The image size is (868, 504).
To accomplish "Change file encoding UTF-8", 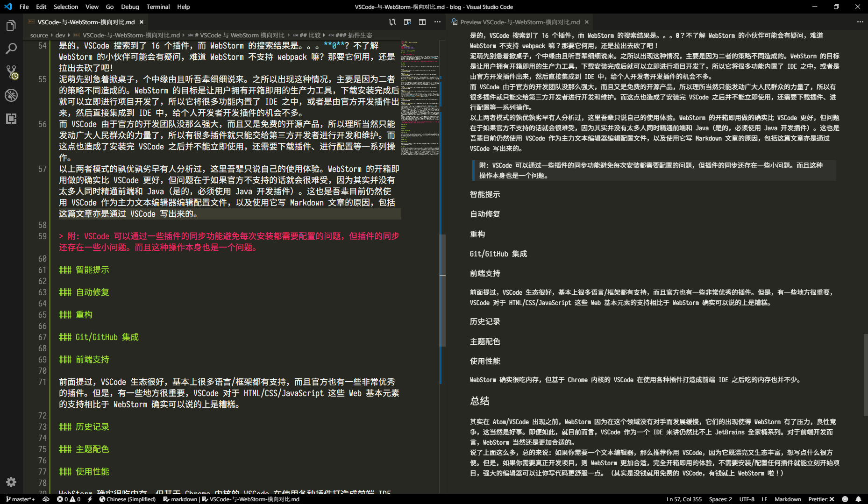I will [747, 499].
